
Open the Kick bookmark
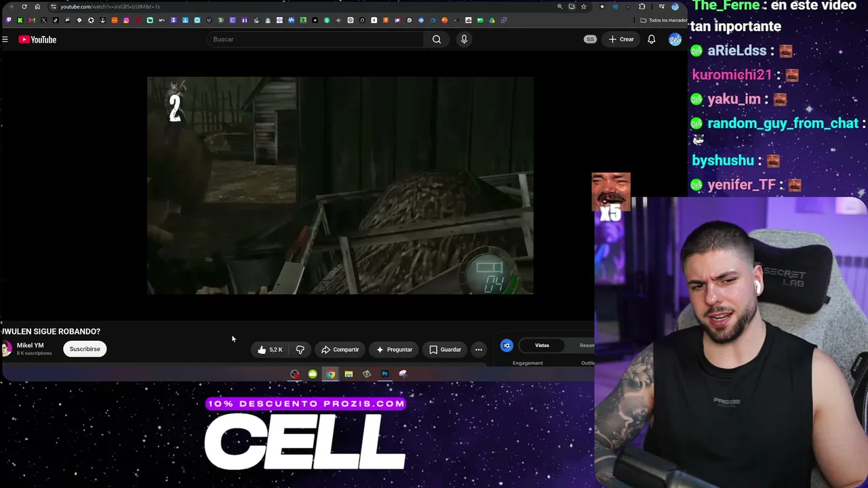[x=20, y=20]
